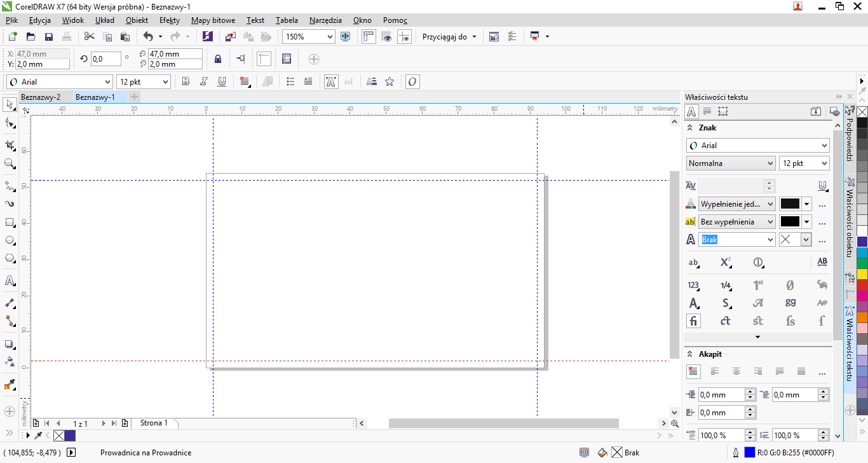The height and width of the screenshot is (463, 868).
Task: Click the Save icon in toolbar
Action: pyautogui.click(x=48, y=37)
